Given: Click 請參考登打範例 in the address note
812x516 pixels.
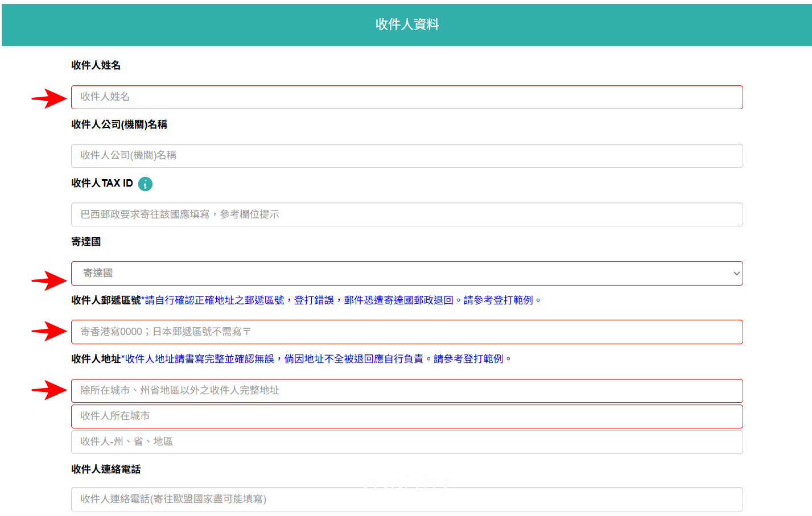Looking at the screenshot, I should tap(468, 359).
